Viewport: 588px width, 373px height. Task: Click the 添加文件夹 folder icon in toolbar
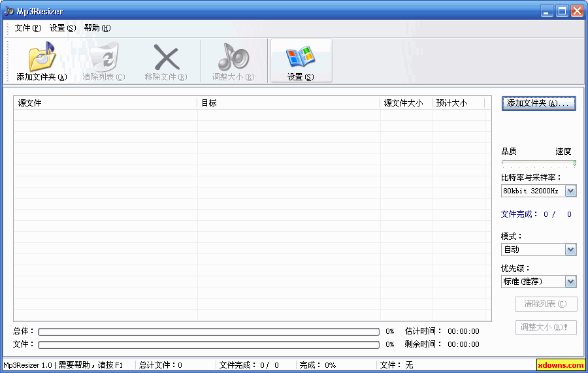[42, 57]
